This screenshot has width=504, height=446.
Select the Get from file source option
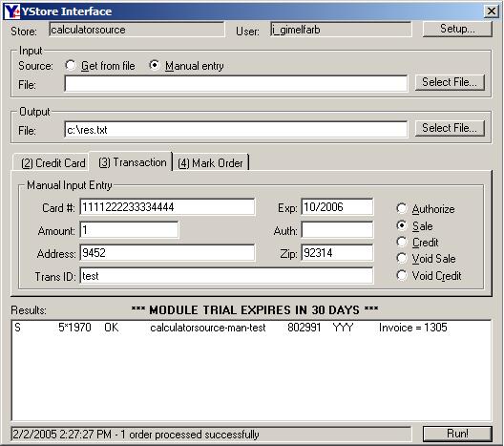[100, 66]
